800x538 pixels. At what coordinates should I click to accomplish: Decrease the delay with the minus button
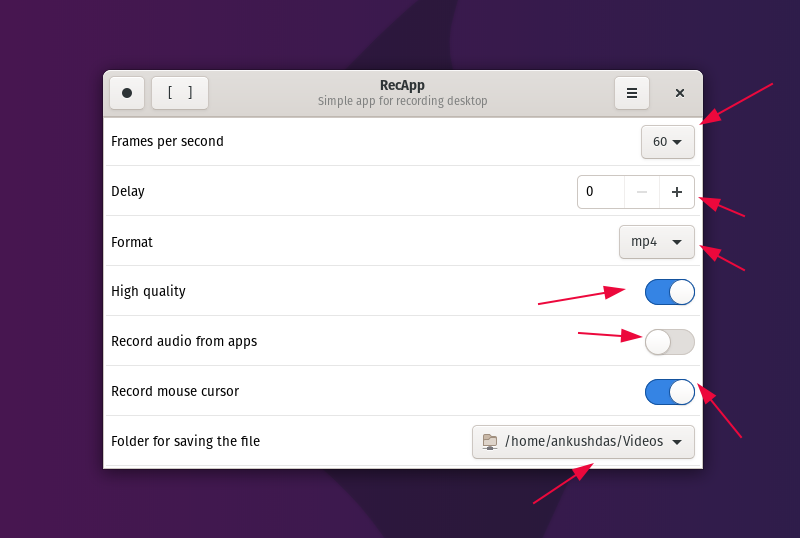(x=642, y=192)
